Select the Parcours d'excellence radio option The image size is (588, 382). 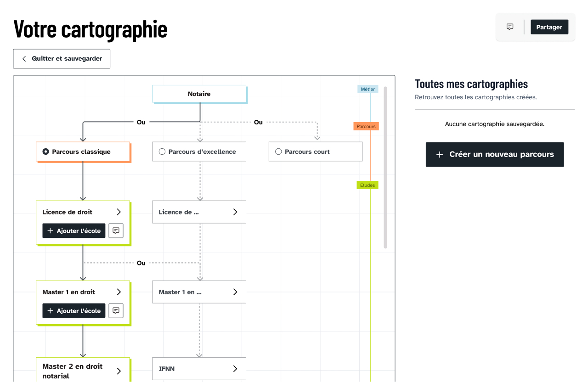pos(162,152)
